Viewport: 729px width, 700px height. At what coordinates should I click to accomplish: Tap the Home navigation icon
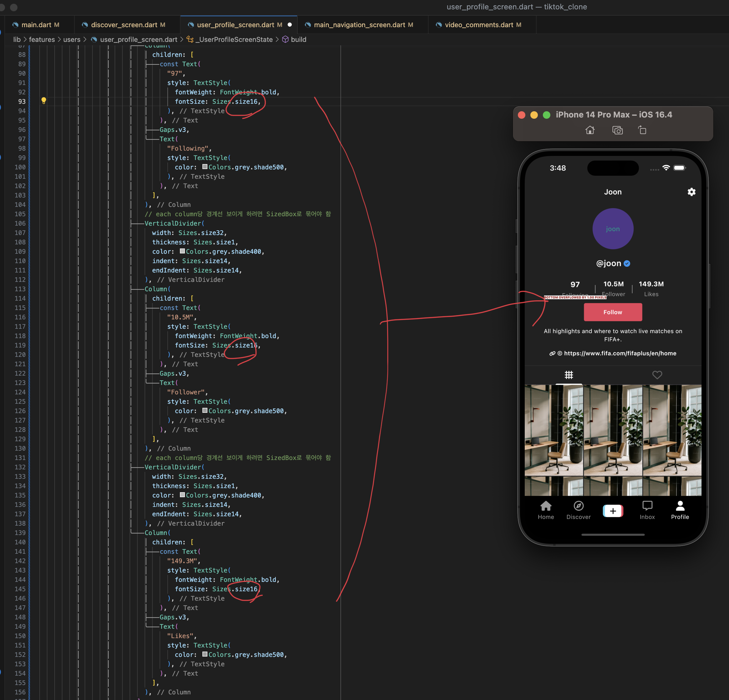tap(546, 506)
